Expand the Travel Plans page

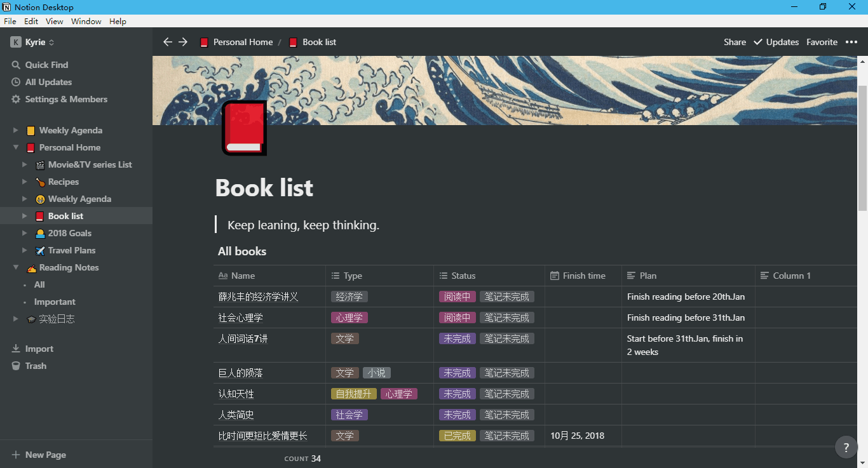[25, 250]
